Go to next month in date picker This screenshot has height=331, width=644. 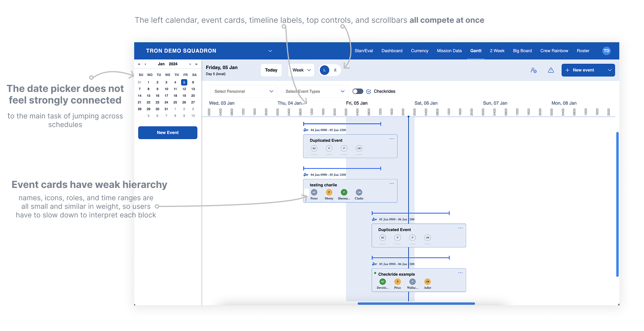tap(190, 64)
